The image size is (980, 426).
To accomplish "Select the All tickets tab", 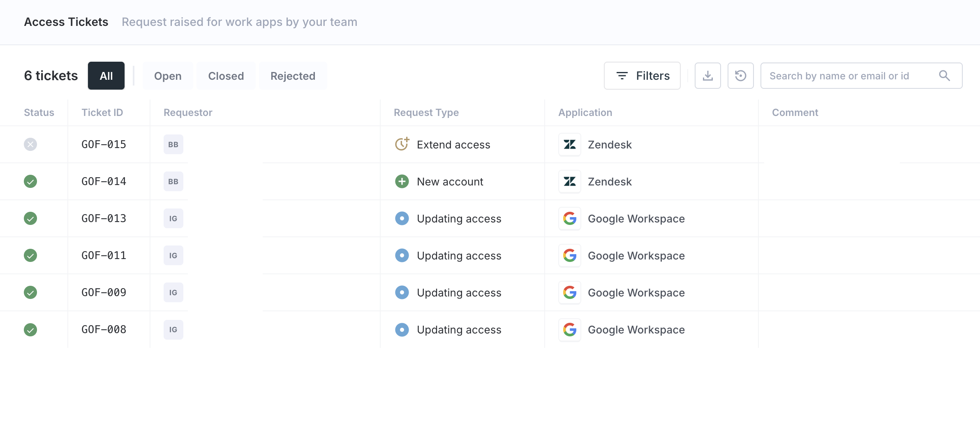I will coord(106,76).
